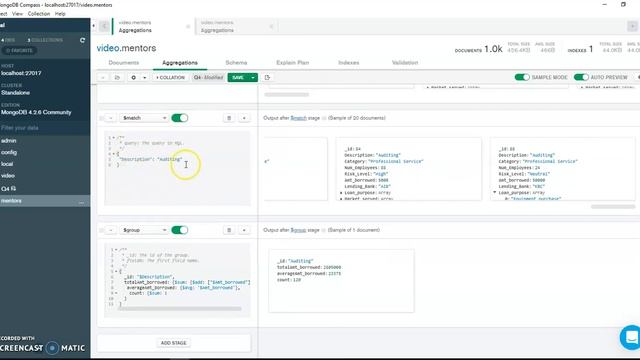The width and height of the screenshot is (640, 360).
Task: Open the Collection menu
Action: [x=39, y=14]
